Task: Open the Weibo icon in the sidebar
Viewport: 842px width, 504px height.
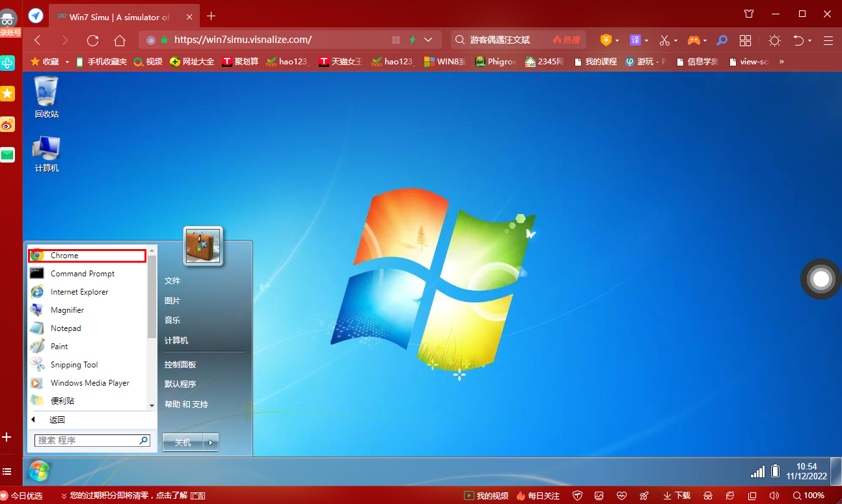Action: click(7, 125)
